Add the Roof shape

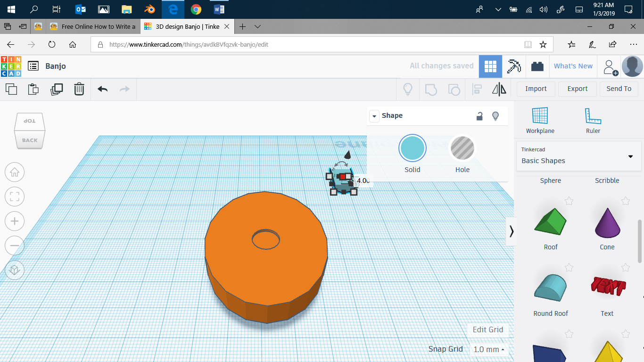(551, 222)
